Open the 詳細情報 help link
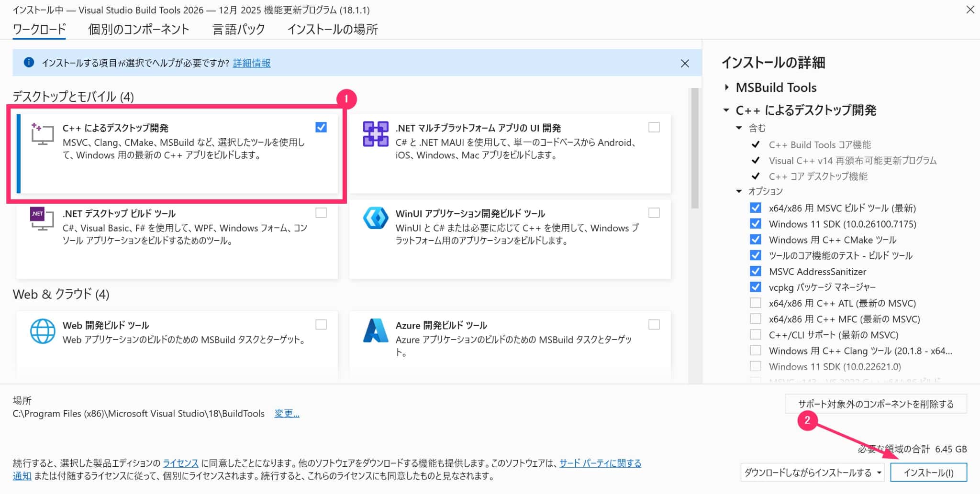This screenshot has width=980, height=494. (x=252, y=63)
